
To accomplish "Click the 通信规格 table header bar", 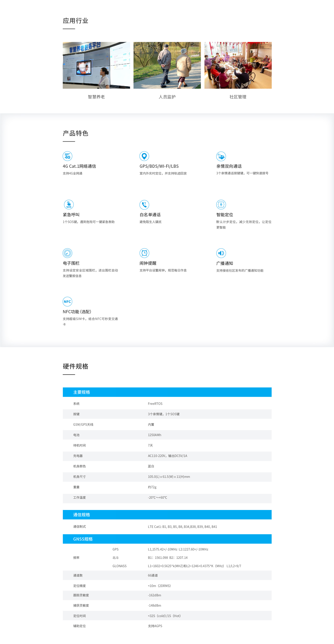I will (x=167, y=515).
